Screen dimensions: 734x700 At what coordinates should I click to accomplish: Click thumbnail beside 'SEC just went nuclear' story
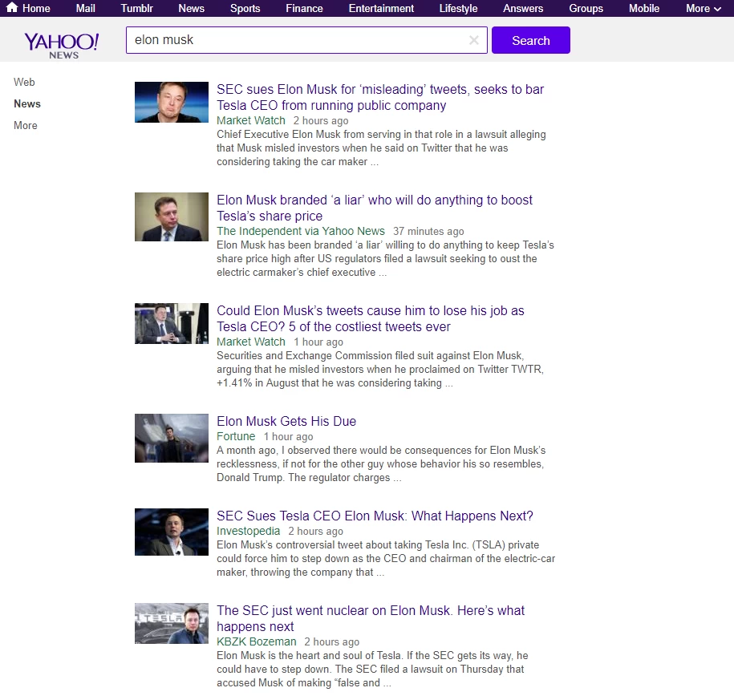[171, 623]
